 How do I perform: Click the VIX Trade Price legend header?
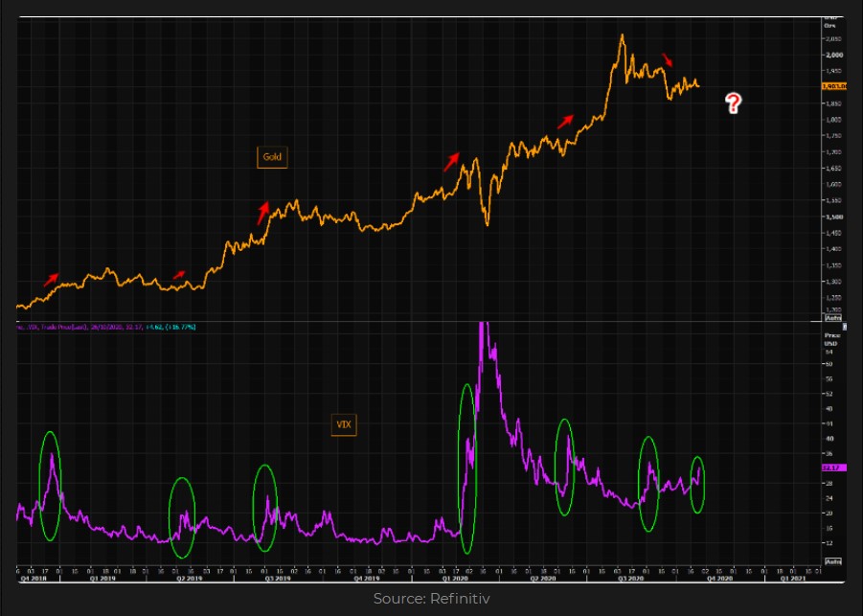point(106,327)
